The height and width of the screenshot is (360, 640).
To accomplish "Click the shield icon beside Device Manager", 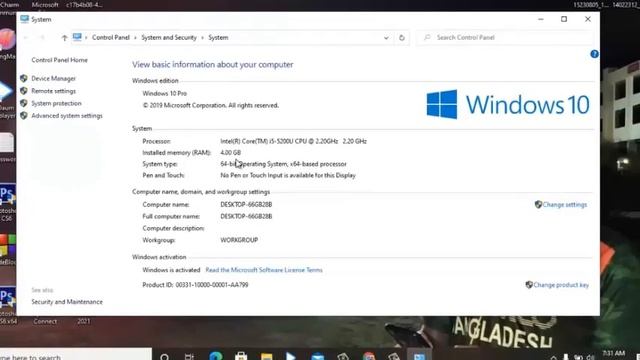I will pyautogui.click(x=24, y=78).
